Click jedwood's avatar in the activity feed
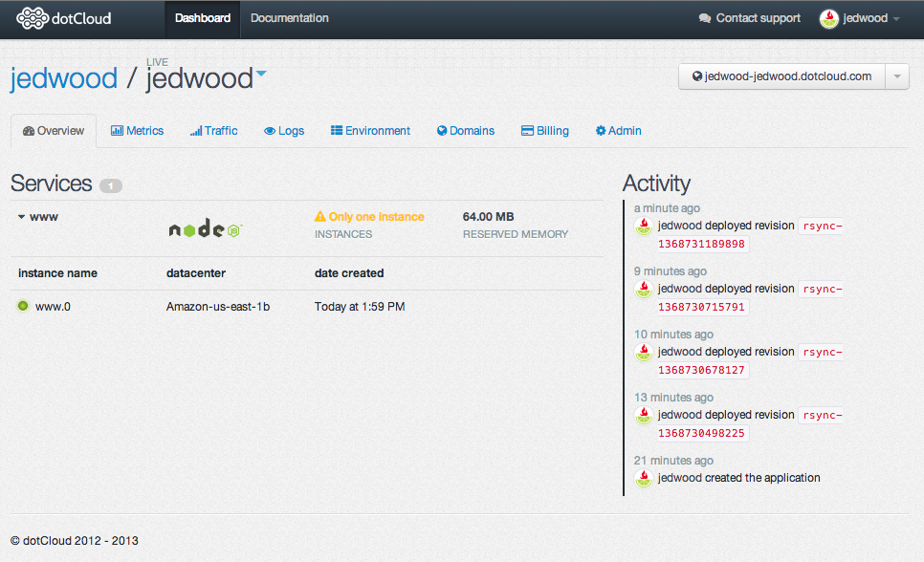This screenshot has width=924, height=562. point(643,226)
